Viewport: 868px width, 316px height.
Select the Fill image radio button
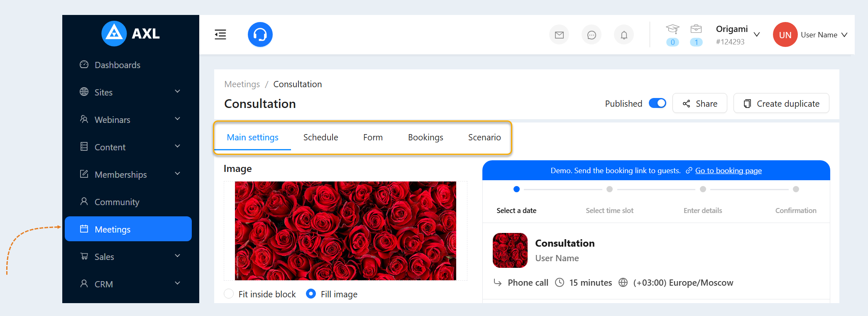[311, 294]
